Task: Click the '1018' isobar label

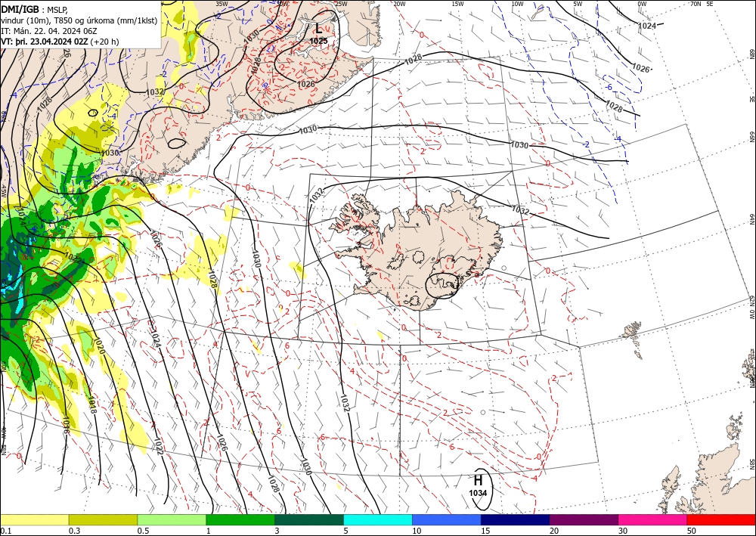Action: coord(91,405)
